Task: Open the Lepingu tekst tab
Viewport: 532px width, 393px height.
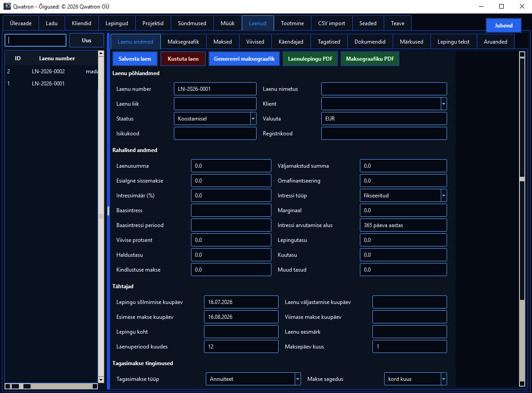Action: tap(453, 42)
